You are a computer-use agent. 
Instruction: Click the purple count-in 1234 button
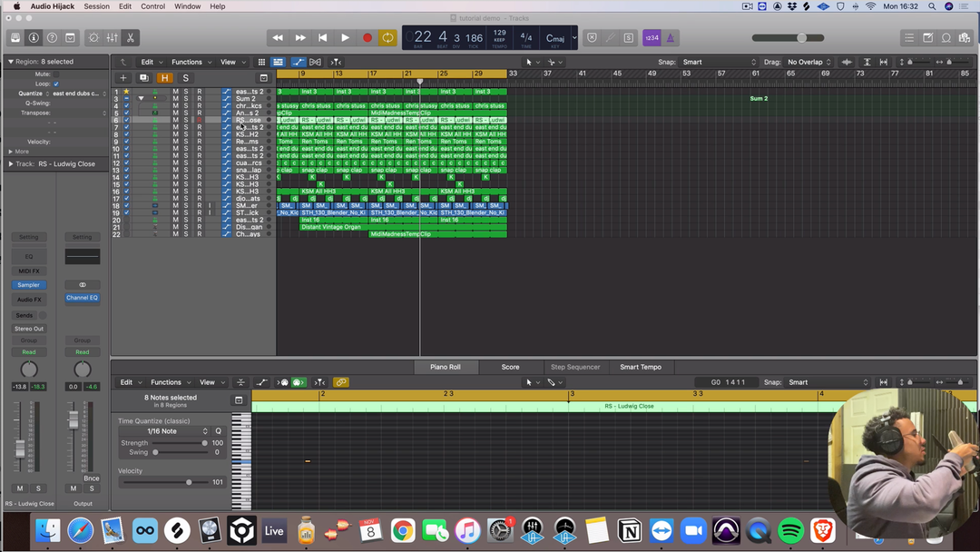click(x=652, y=38)
